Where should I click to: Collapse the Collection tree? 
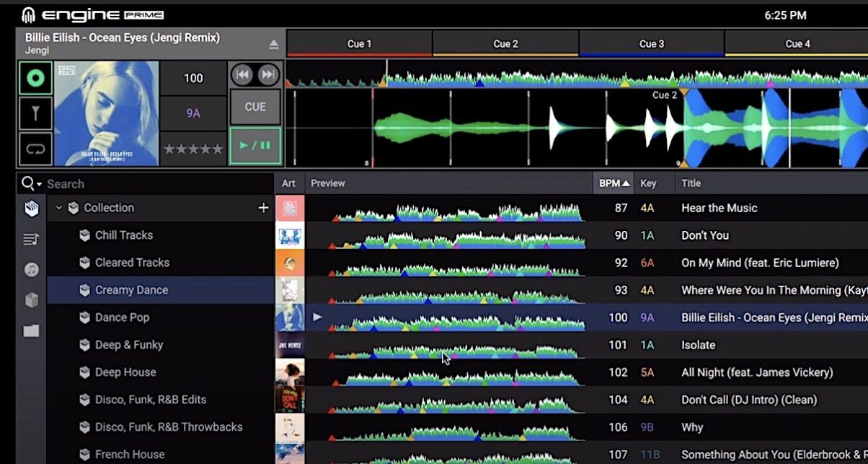59,208
